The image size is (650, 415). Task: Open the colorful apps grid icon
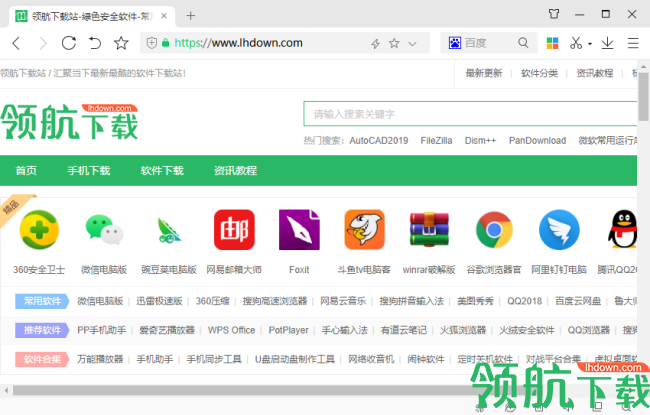coord(552,43)
